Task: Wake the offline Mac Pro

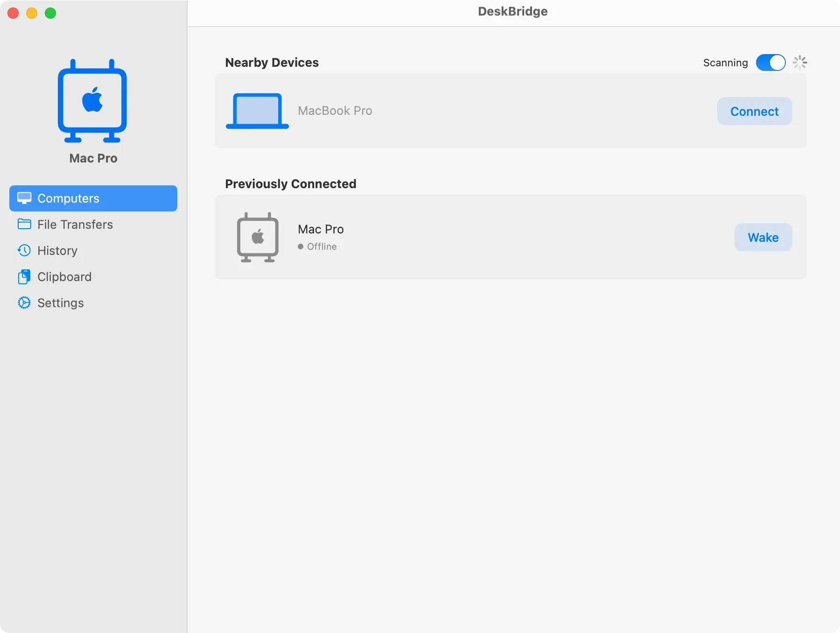Action: [763, 237]
